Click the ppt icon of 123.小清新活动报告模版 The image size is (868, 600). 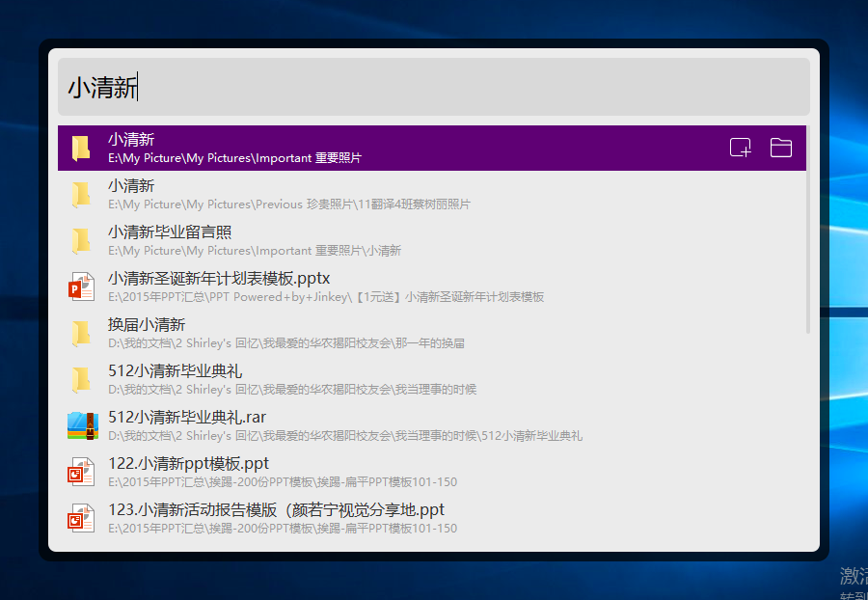[x=81, y=518]
